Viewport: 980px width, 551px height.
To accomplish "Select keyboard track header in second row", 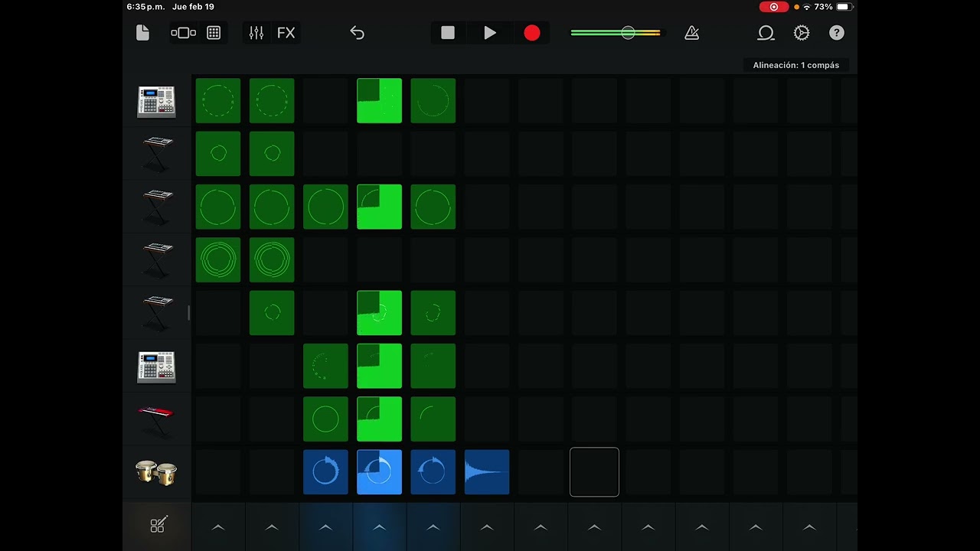I will click(x=157, y=154).
